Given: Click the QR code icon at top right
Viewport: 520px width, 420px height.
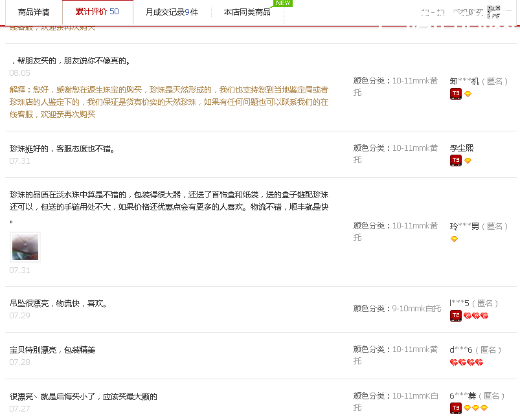Looking at the screenshot, I should click(494, 12).
